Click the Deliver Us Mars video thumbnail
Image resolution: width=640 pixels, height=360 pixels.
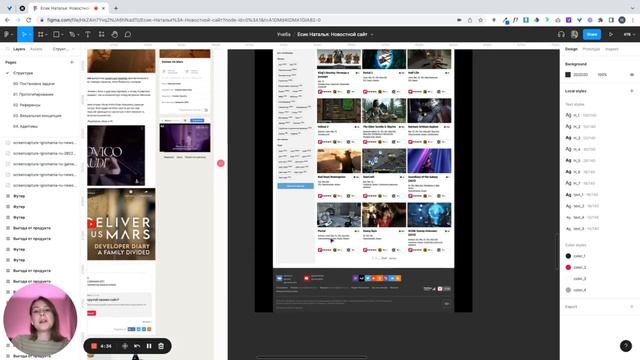point(121,224)
